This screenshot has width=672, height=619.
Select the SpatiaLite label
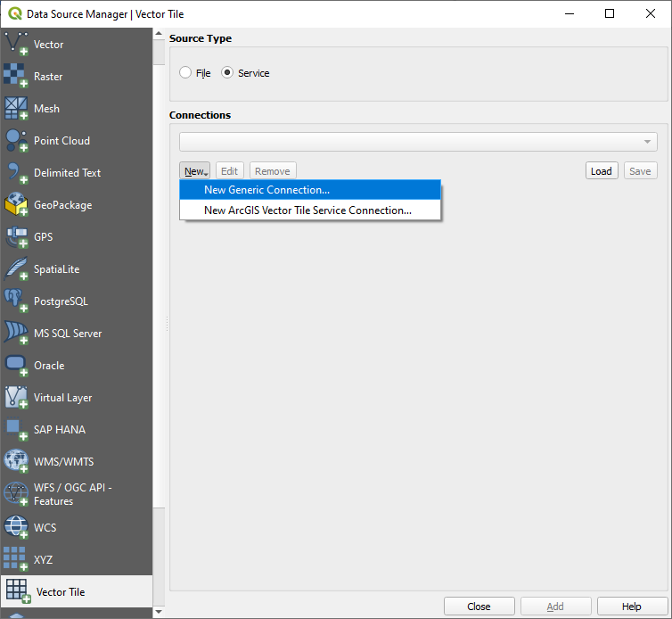pyautogui.click(x=56, y=269)
